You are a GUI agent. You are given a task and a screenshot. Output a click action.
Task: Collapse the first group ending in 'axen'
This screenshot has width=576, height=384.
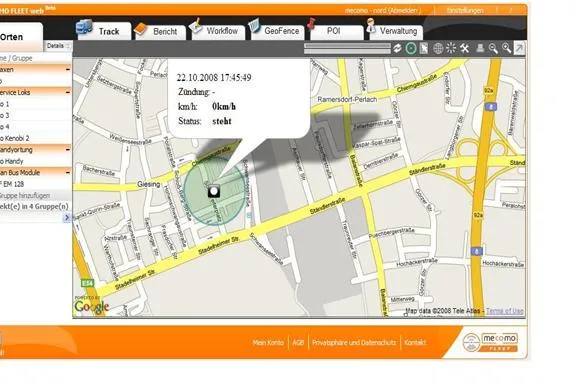pos(68,69)
